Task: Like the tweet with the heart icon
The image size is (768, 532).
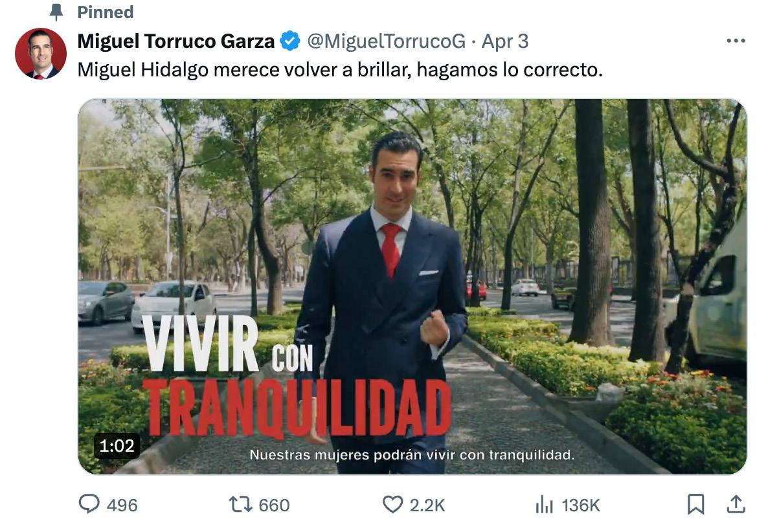Action: [x=392, y=504]
